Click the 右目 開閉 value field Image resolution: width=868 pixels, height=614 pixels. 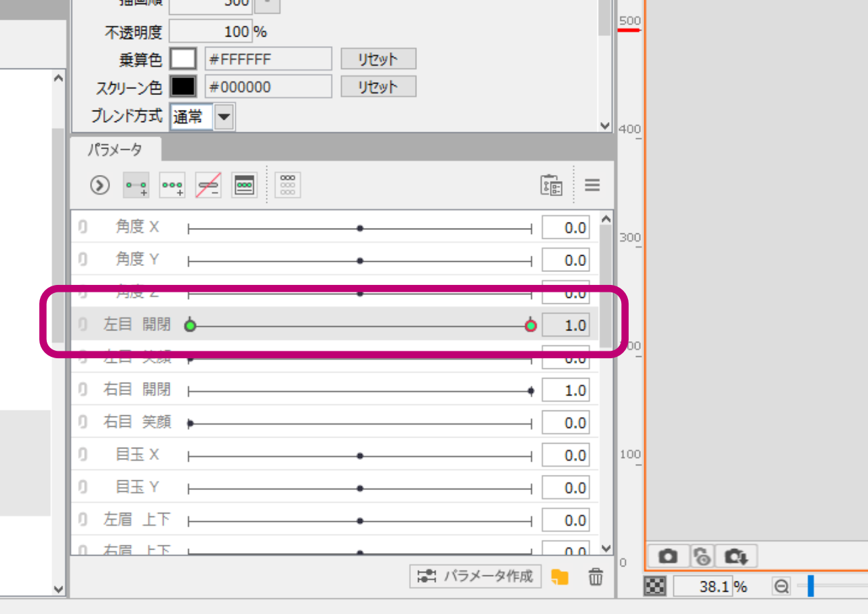pyautogui.click(x=566, y=391)
